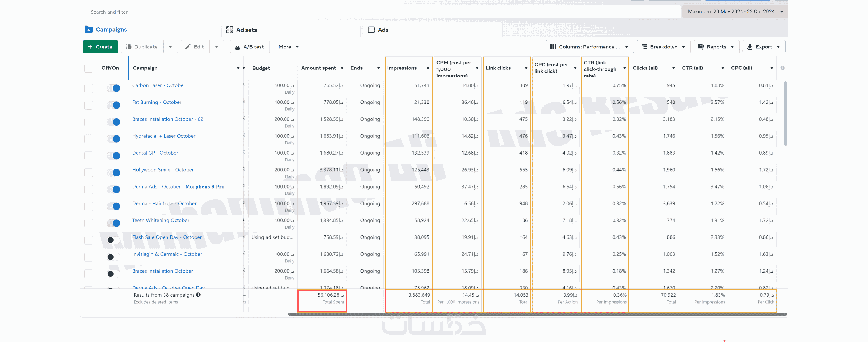This screenshot has height=342, width=868.
Task: Click the Breakdown icon button
Action: tap(644, 46)
